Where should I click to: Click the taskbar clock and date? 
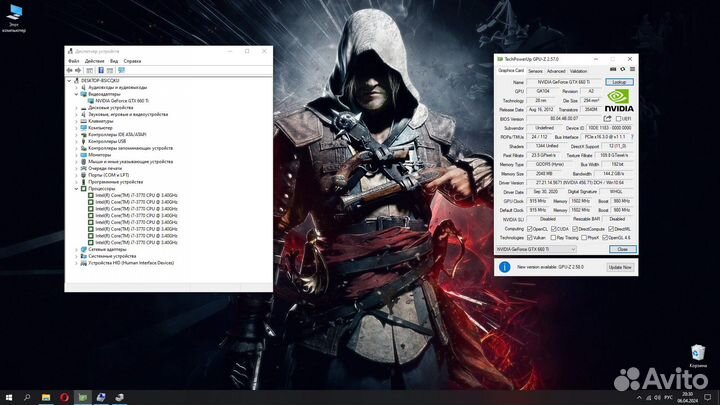click(x=687, y=398)
